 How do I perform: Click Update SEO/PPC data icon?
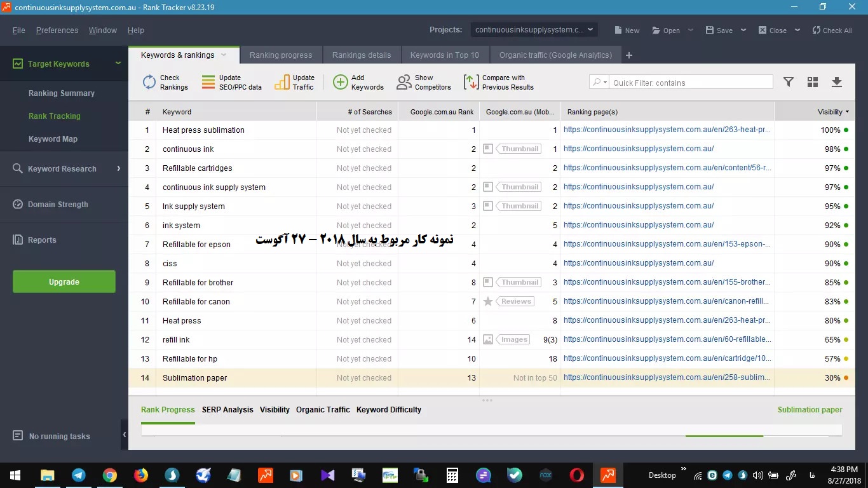(x=208, y=82)
